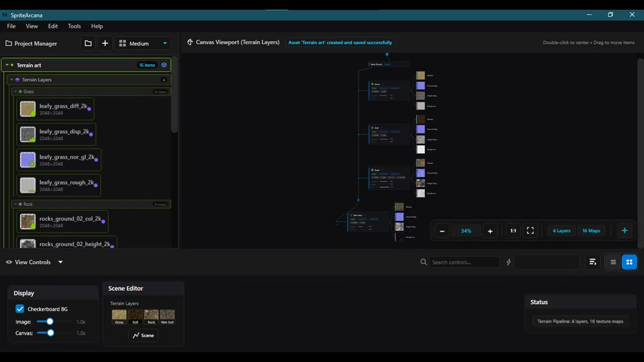Click the empty field next to lightning icon
644x362 pixels.
[x=547, y=262]
